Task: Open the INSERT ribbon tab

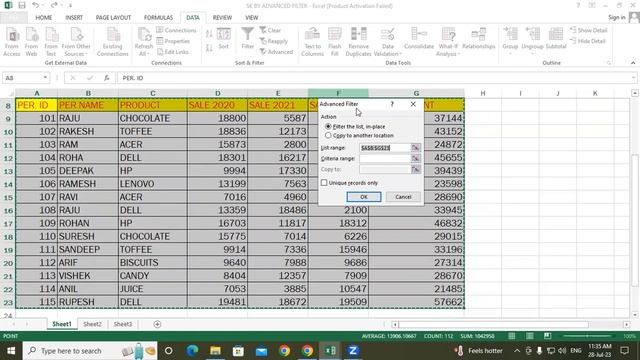Action: tap(74, 18)
